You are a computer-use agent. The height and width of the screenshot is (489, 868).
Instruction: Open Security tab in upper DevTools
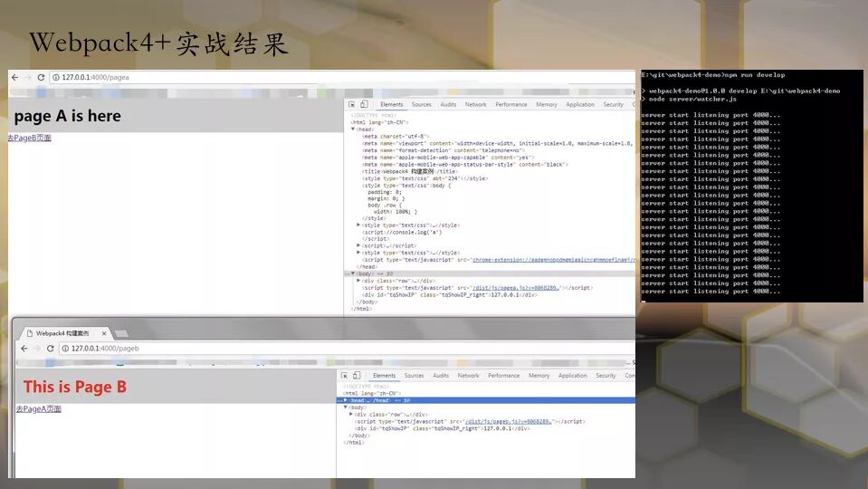click(614, 104)
